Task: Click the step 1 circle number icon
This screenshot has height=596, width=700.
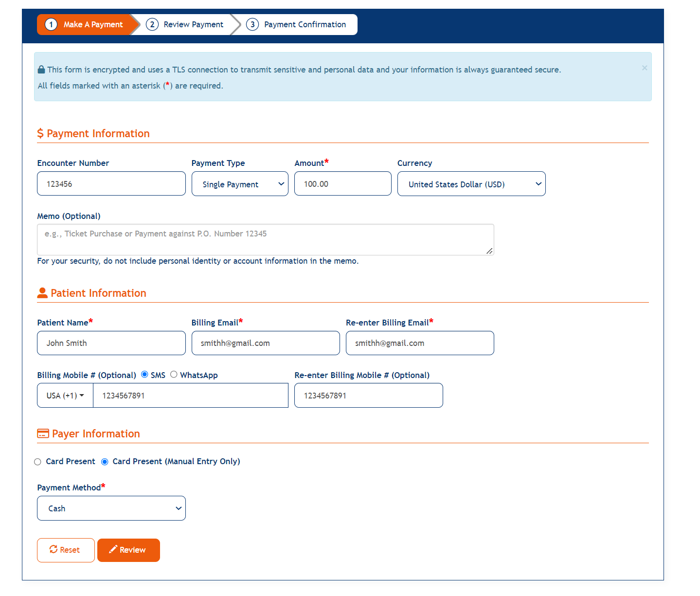Action: pos(51,24)
